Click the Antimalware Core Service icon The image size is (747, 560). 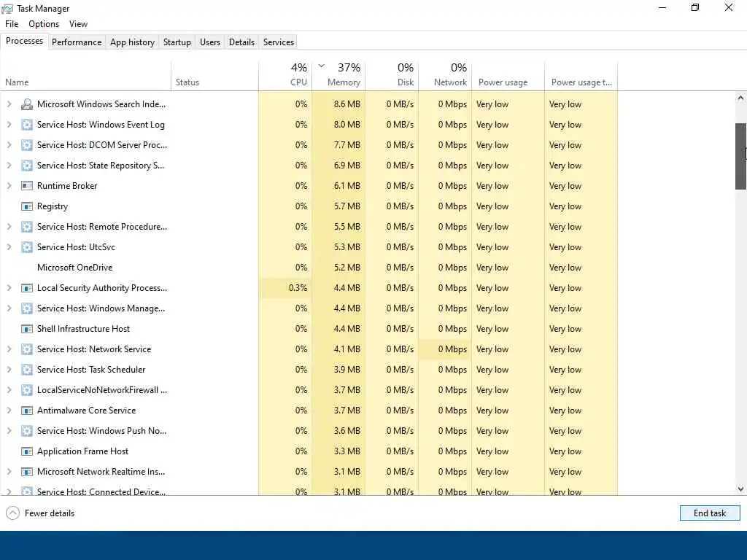[27, 411]
